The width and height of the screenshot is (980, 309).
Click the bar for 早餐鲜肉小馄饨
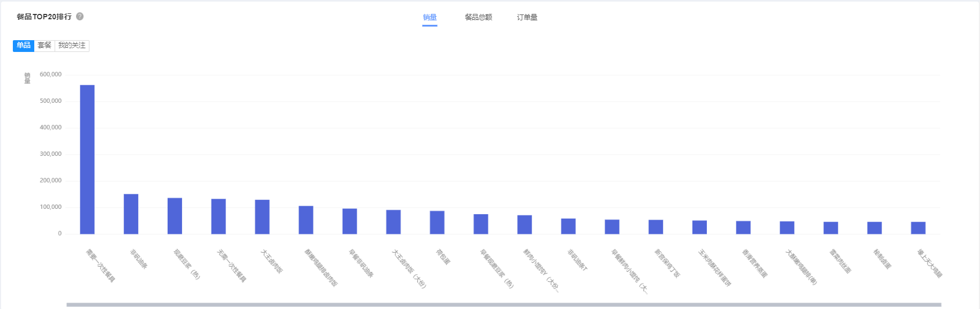(612, 227)
